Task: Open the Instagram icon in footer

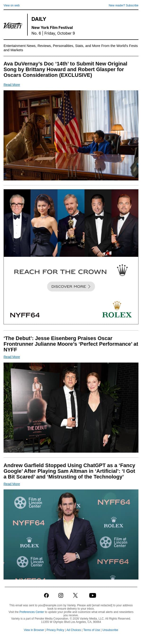Action: (61, 595)
